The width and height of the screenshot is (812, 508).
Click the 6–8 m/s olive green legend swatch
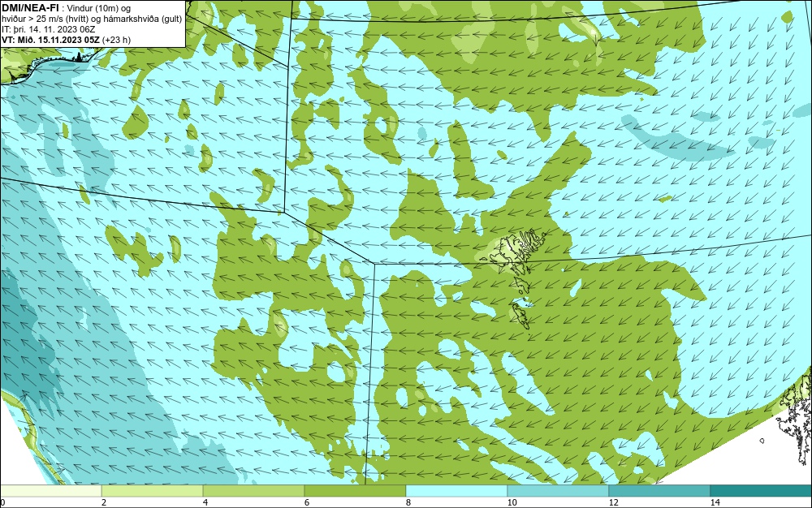[356, 491]
